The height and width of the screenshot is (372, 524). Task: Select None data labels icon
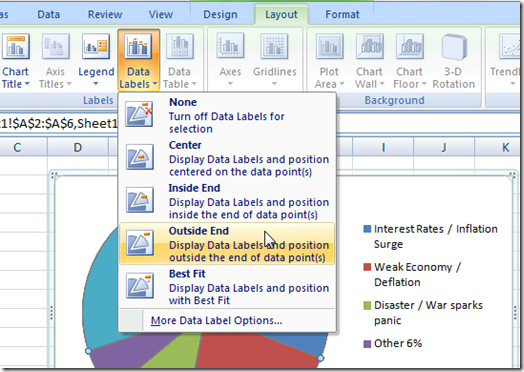139,114
